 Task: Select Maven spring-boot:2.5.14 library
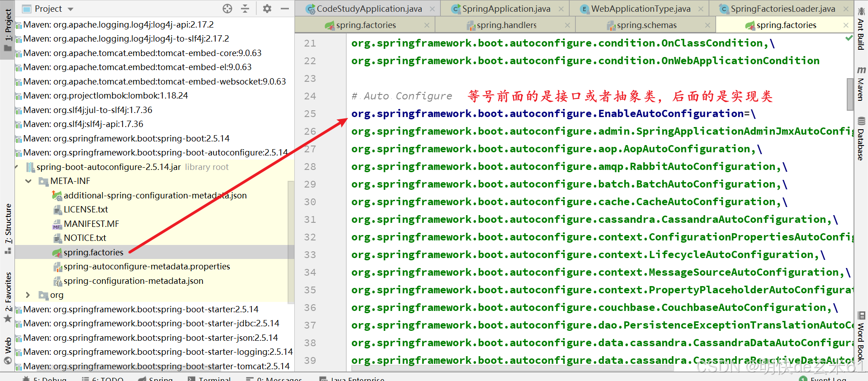127,139
